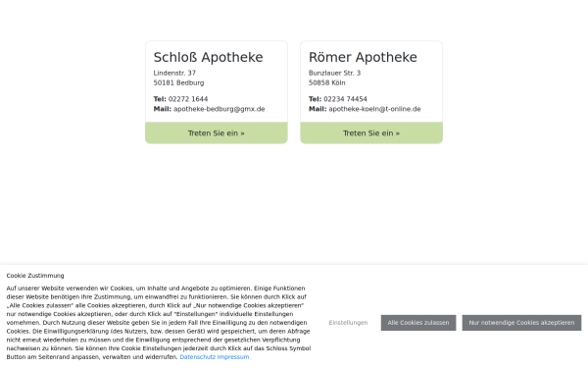Screen dimensions: 588x368
Task: Click email apotheke-koeln@t-online.de
Action: click(374, 109)
